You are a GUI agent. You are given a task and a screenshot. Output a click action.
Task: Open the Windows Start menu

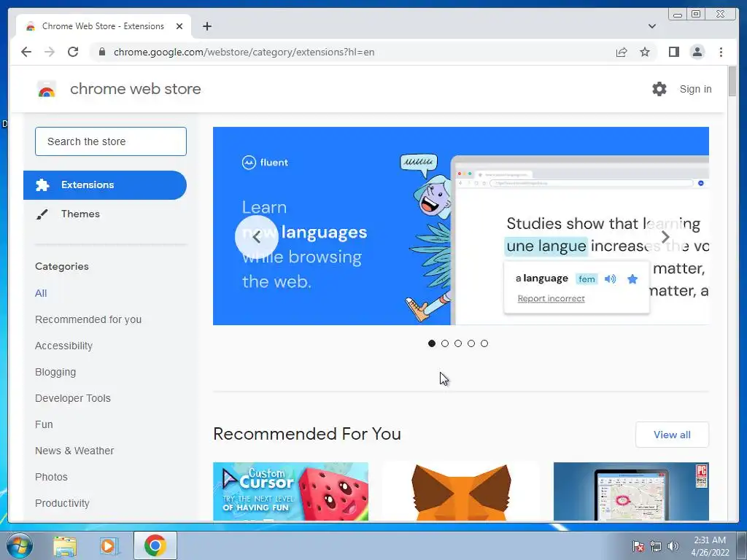pos(19,545)
